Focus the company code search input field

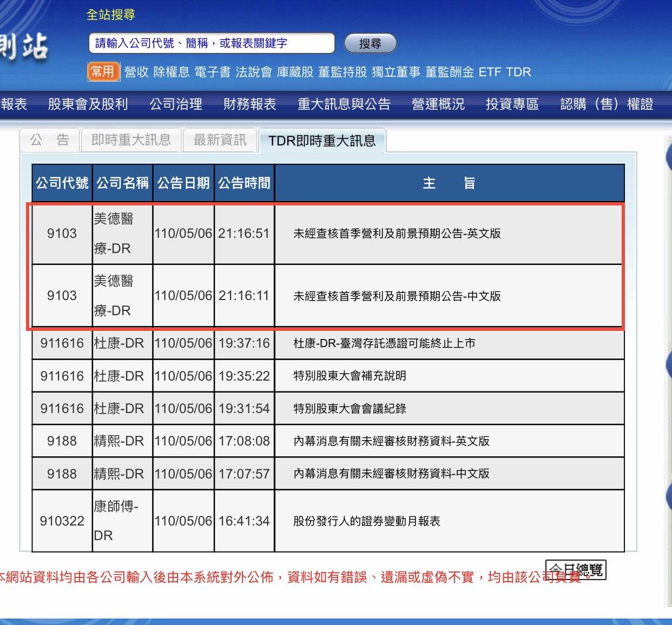click(x=211, y=43)
